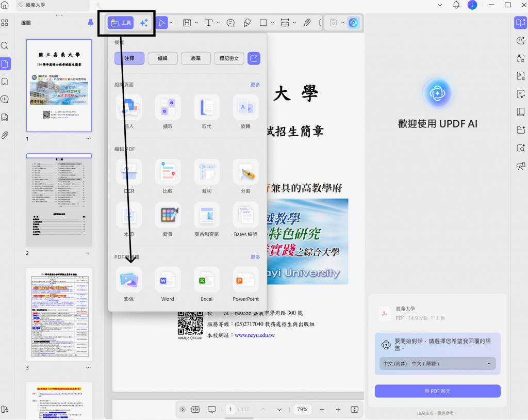Select the sticky note comment tool
The image size is (528, 420).
coord(230,23)
